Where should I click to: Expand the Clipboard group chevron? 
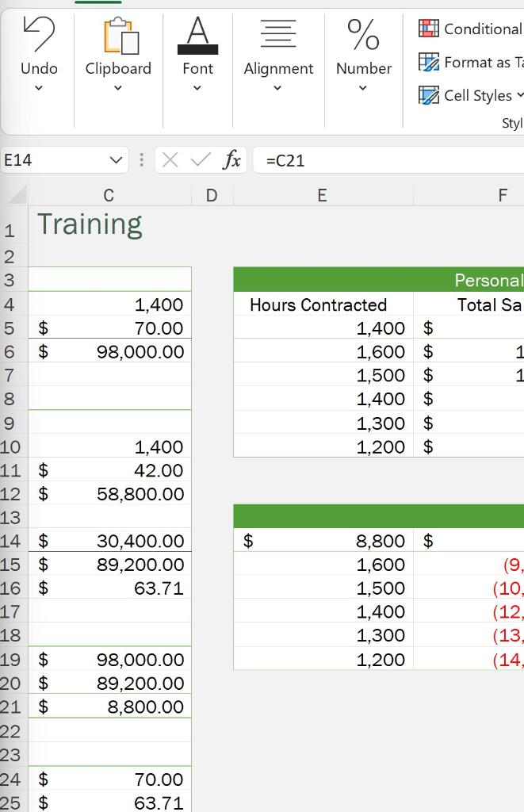(118, 88)
